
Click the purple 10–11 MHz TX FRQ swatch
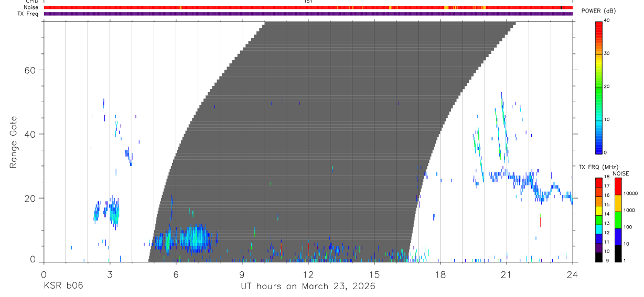(598, 248)
